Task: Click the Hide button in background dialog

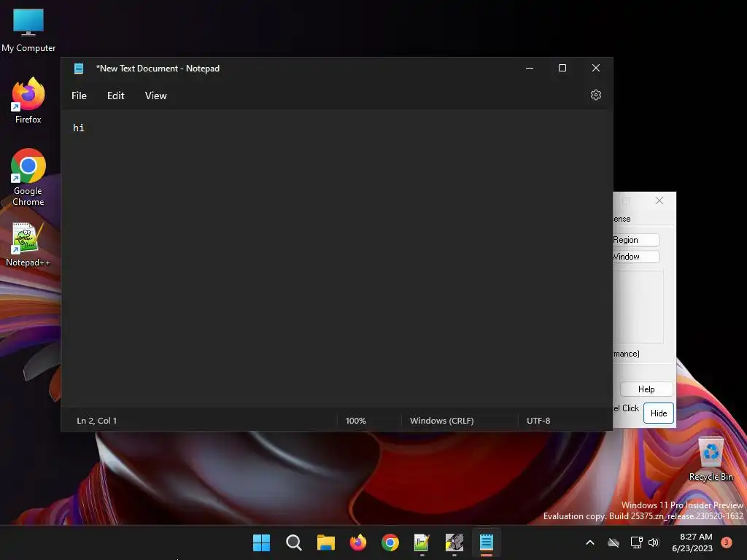Action: coord(659,413)
